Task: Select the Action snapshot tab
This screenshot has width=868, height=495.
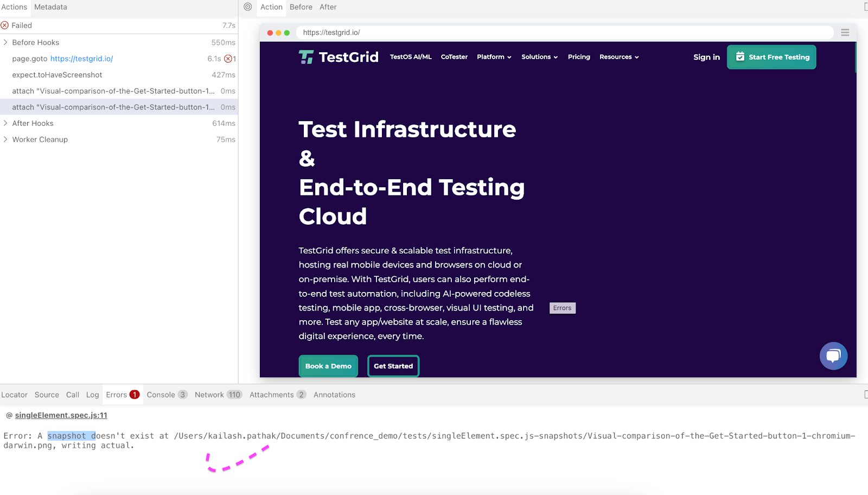Action: (x=271, y=7)
